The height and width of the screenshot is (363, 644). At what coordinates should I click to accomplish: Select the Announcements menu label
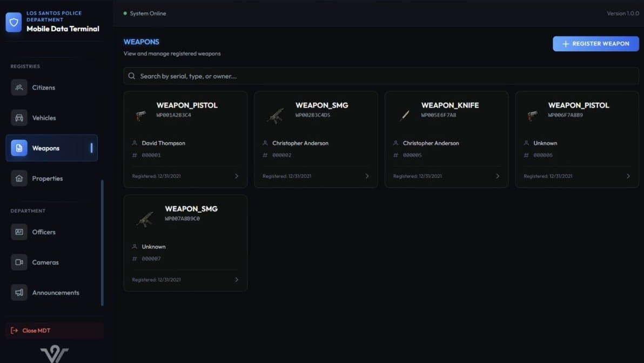(56, 292)
